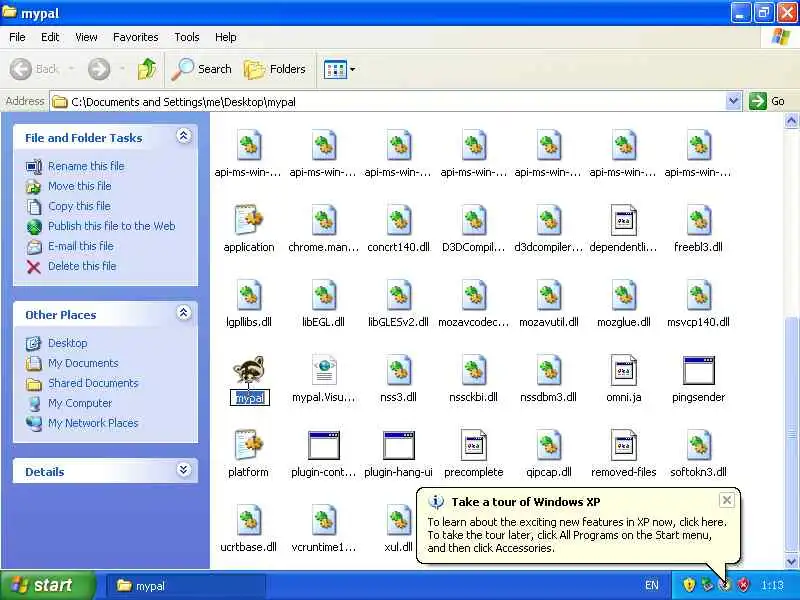This screenshot has height=600, width=800.
Task: Click the vertical scrollbar up arrow
Action: point(791,121)
